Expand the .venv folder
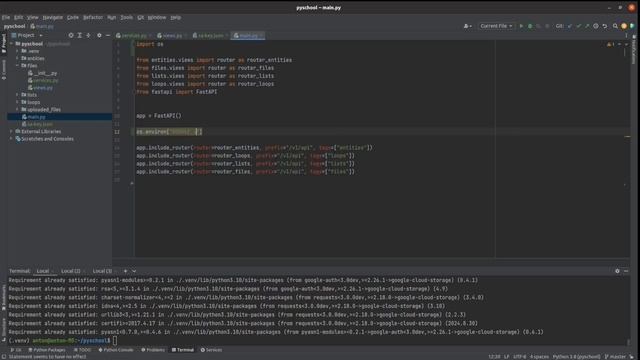The width and height of the screenshot is (640, 360). [x=18, y=51]
